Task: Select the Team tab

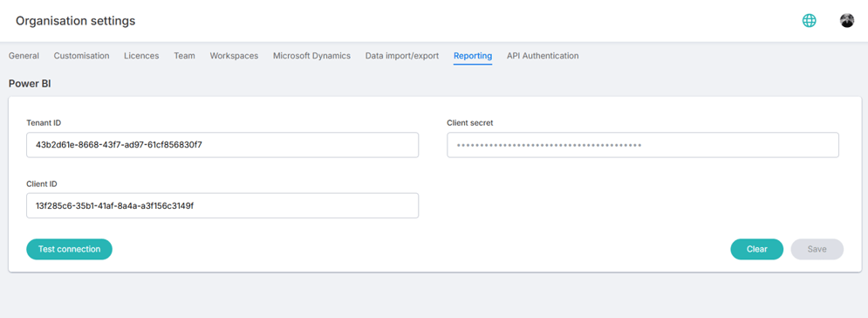Action: click(184, 56)
